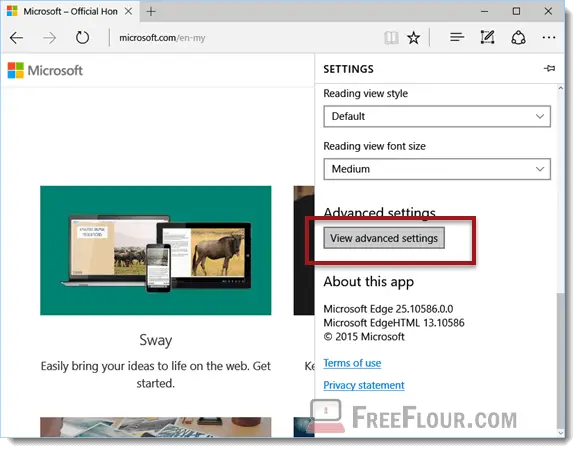The image size is (580, 453).
Task: Add page to favorites star icon
Action: 413,38
